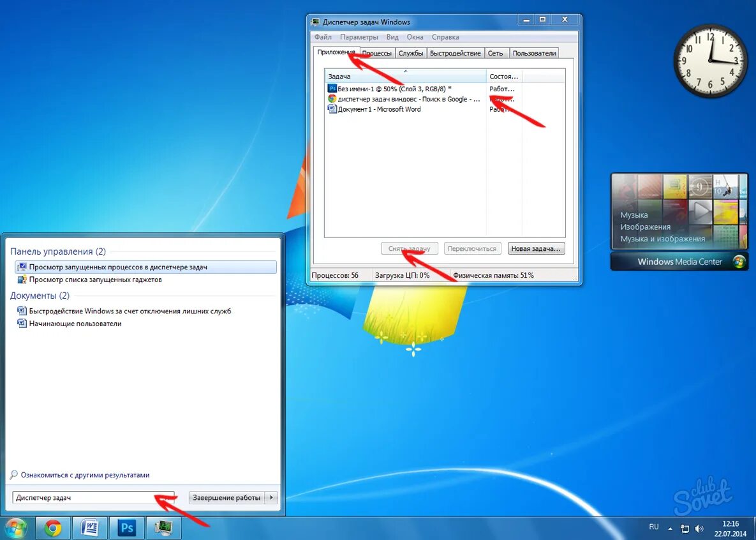Screen dimensions: 756x540
Task: Click the RU language indicator
Action: coord(654,527)
